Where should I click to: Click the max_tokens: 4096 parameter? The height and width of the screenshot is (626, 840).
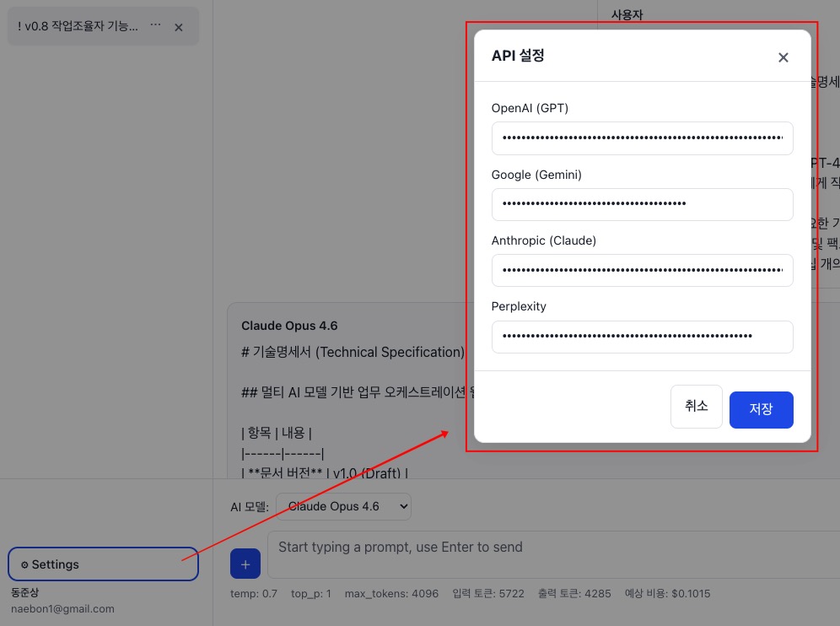[x=391, y=594]
